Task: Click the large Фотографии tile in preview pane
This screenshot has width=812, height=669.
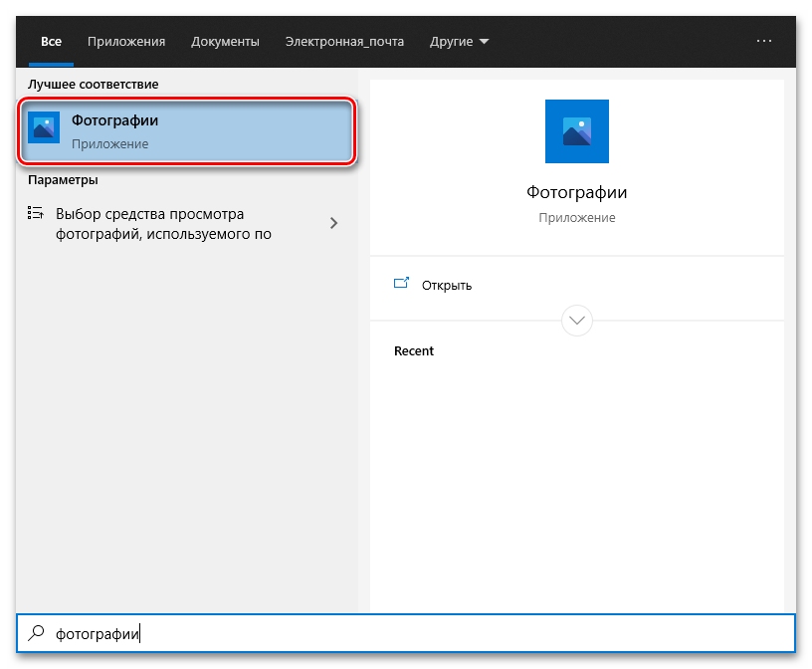Action: coord(576,131)
